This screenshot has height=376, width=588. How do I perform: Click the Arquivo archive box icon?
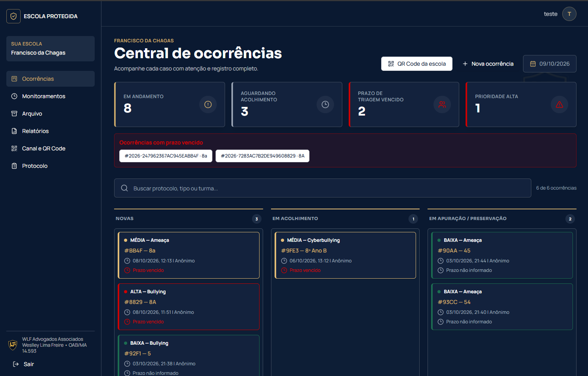pos(14,114)
